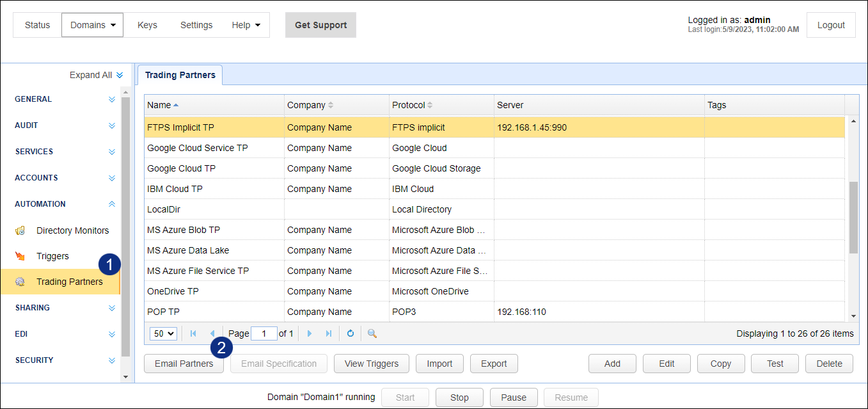Click the Get Support button
Screen dimensions: 868x409
pos(320,25)
